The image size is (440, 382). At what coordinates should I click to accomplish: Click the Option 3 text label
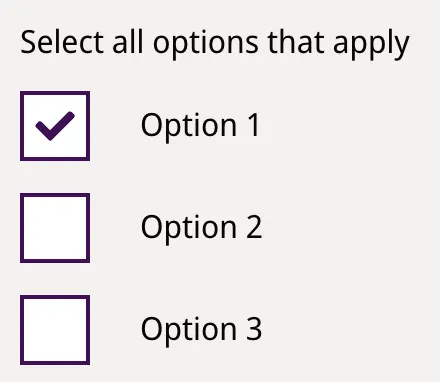click(201, 330)
